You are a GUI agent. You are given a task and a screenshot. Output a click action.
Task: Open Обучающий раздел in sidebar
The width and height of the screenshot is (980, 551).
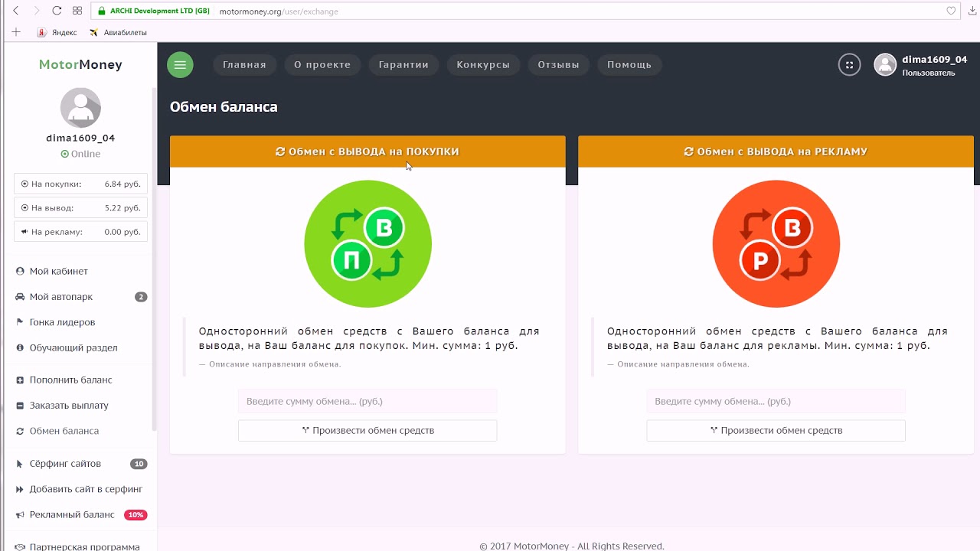(x=73, y=347)
